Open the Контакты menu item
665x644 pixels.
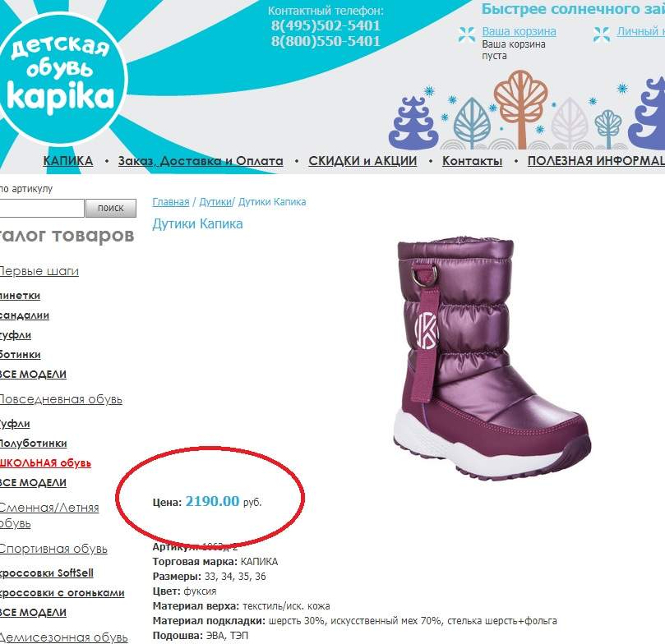coord(472,161)
